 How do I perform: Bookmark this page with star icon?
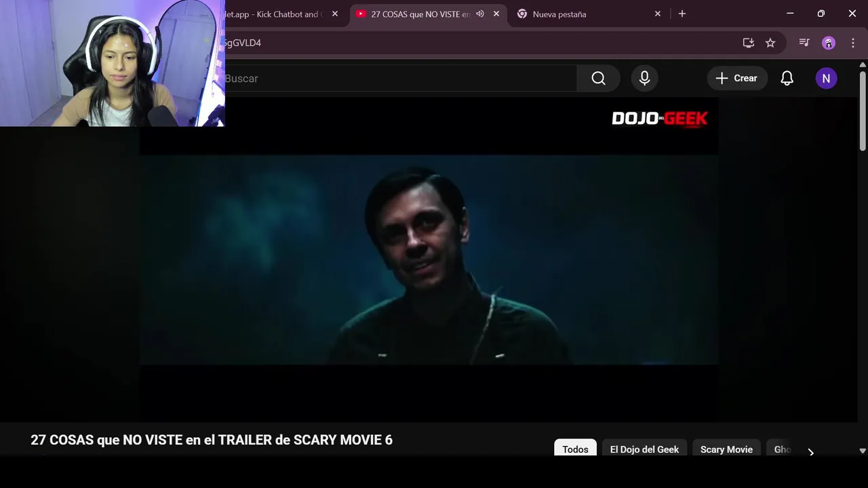770,43
